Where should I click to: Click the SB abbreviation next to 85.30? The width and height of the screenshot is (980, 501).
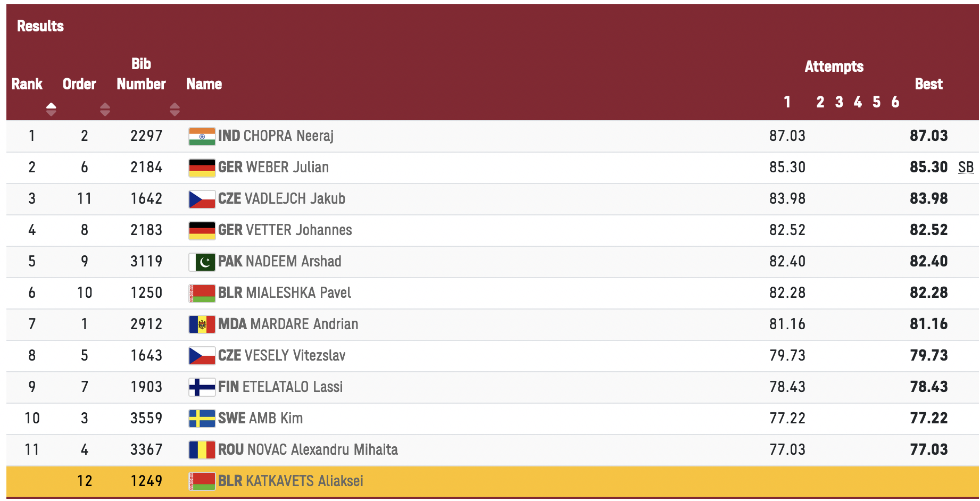click(966, 168)
